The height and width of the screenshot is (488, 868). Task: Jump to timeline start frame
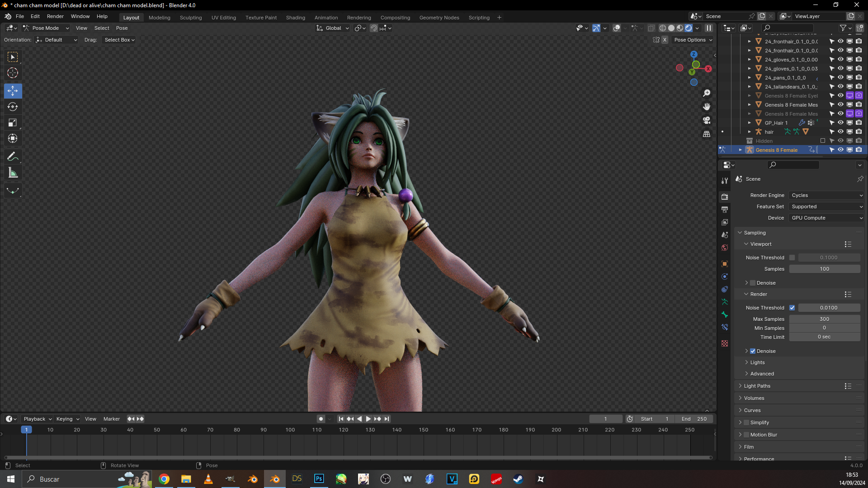(341, 419)
